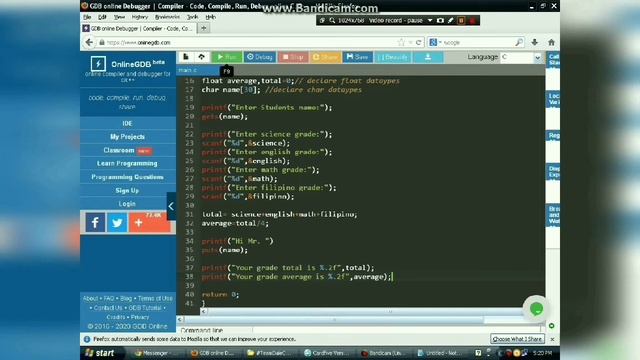Click the New File icon in editor toolbar
Viewport: 640px width, 360px height.
186,57
